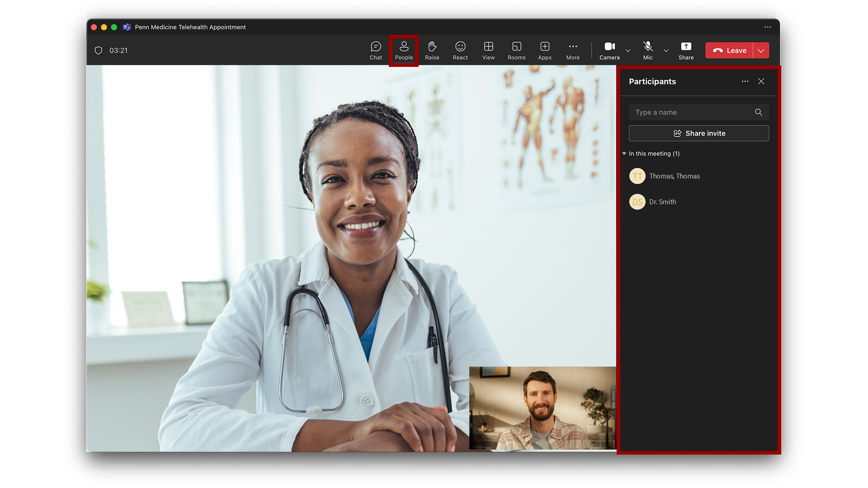Select Dr. Smith in the participant list
Image resolution: width=868 pixels, height=488 pixels.
pyautogui.click(x=662, y=202)
